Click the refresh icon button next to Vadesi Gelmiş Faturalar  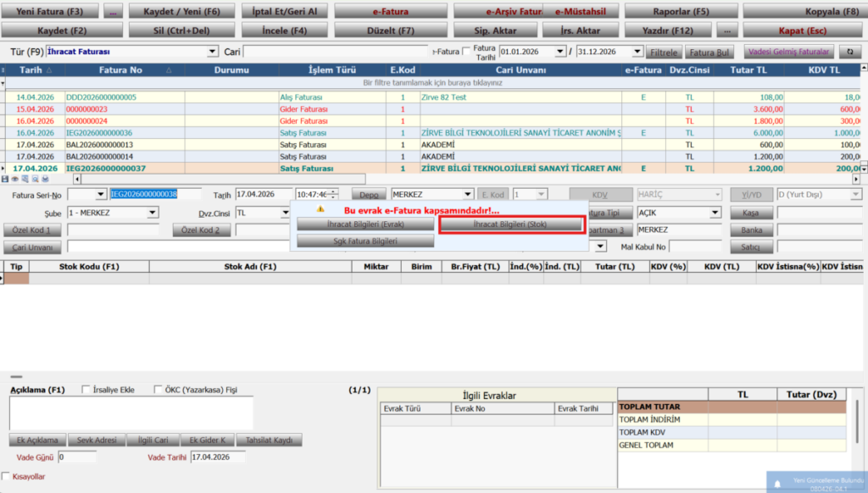849,52
